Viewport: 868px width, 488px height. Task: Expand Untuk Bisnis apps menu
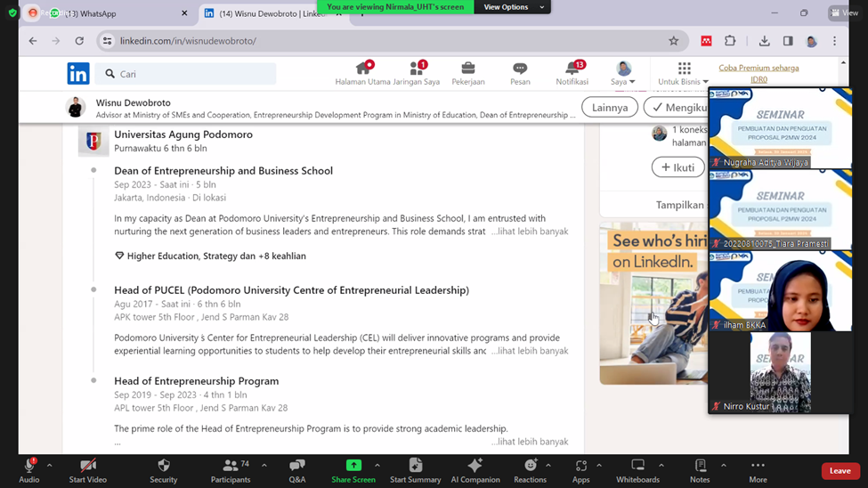tap(684, 73)
